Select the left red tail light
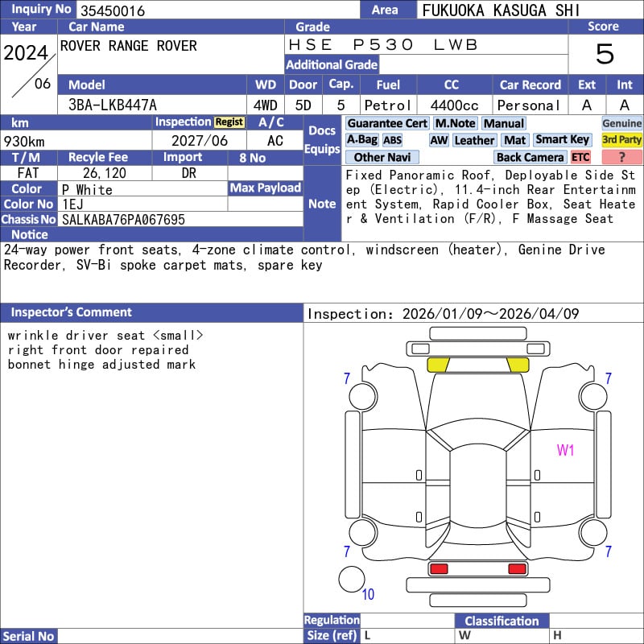 (x=439, y=569)
